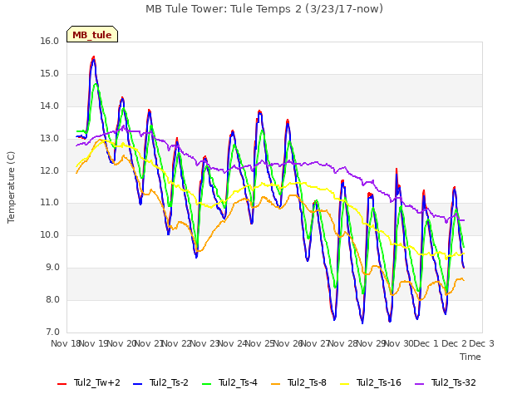The image size is (532, 399).
Task: Click the Temperature (C) axis label
Action: coord(11,187)
